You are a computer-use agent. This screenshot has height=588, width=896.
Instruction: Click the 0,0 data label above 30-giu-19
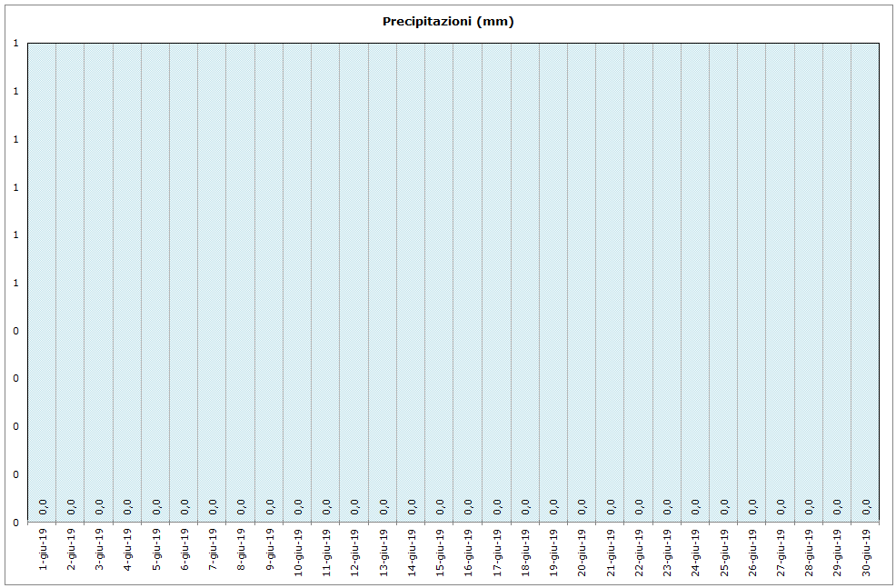pos(866,507)
